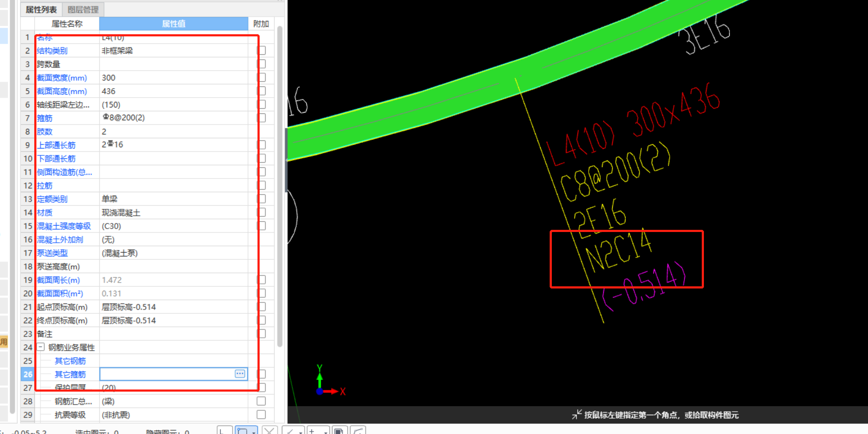Image resolution: width=868 pixels, height=434 pixels.
Task: Switch to the 属性列表 tab
Action: point(41,9)
